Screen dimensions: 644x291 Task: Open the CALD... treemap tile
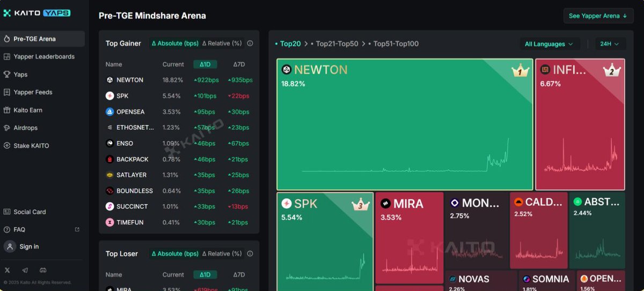click(538, 230)
